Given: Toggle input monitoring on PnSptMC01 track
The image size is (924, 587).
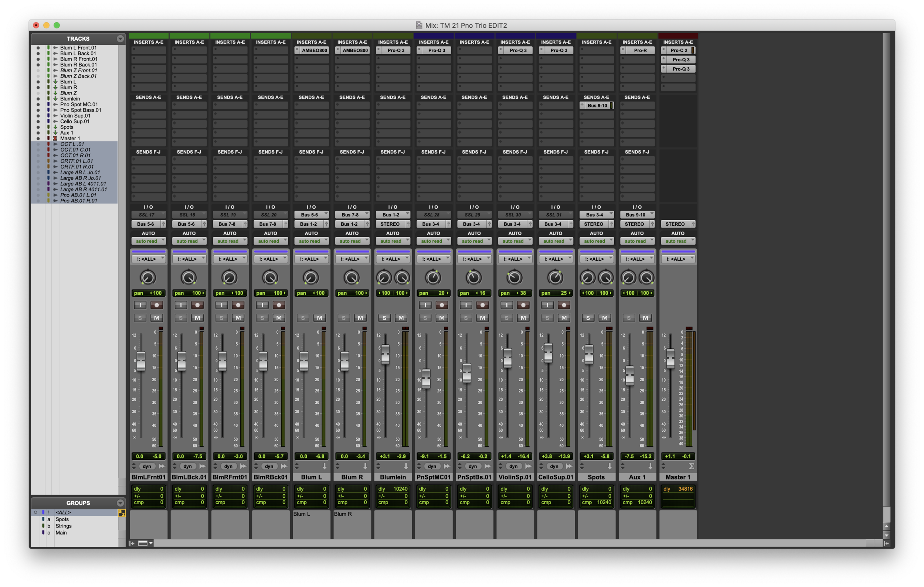Looking at the screenshot, I should pos(425,305).
